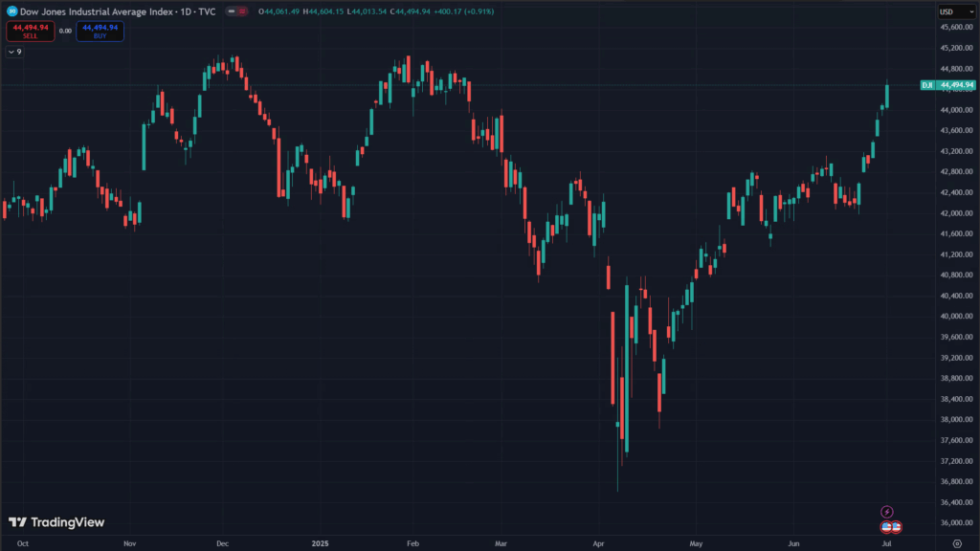The image size is (980, 551).
Task: Click the Apr label on the time axis
Action: [x=598, y=542]
